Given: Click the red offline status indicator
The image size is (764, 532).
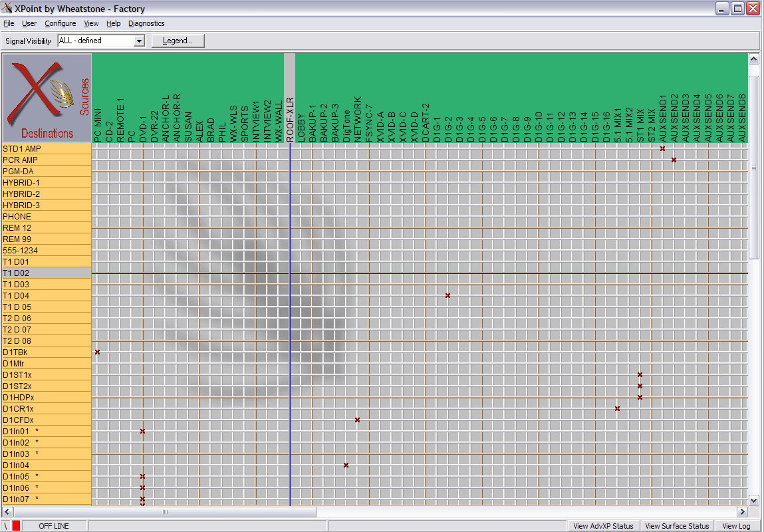Looking at the screenshot, I should (16, 526).
